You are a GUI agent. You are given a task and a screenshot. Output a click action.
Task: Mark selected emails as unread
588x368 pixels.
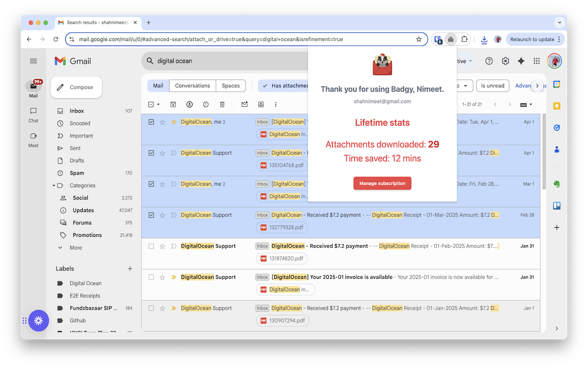(x=244, y=104)
